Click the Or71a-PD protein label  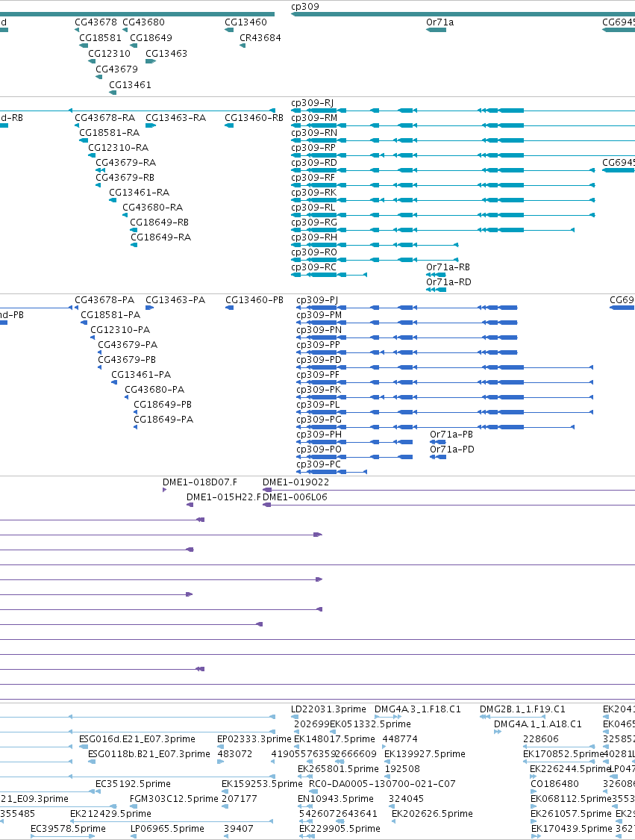click(x=452, y=449)
